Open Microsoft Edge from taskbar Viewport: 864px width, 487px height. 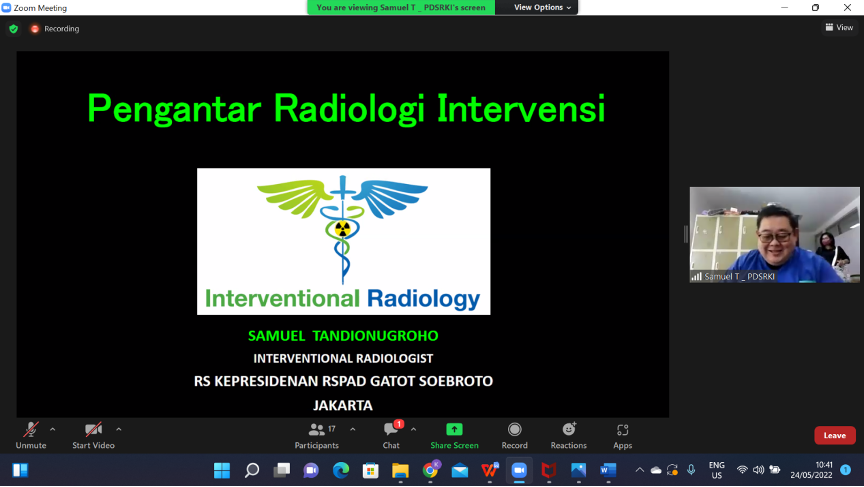[341, 470]
